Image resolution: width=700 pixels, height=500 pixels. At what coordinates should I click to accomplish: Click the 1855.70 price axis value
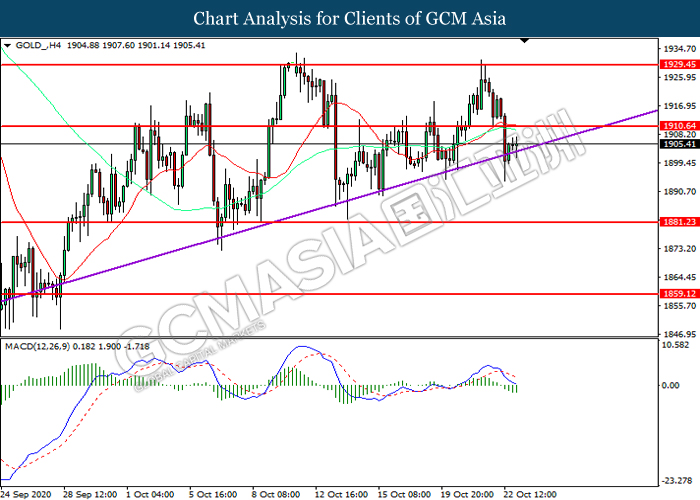coord(679,306)
